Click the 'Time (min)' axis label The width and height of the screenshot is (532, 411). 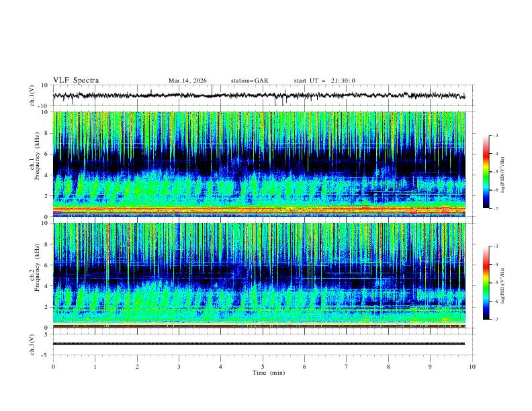[x=269, y=373]
